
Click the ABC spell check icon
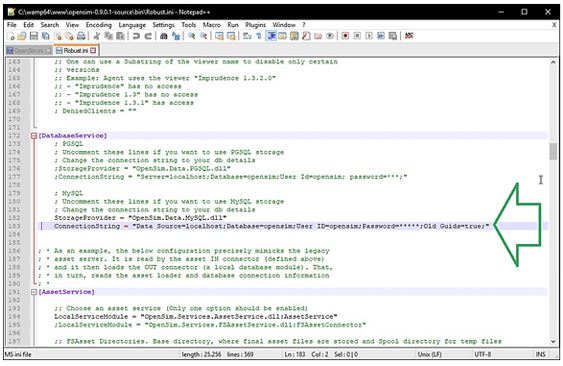point(409,36)
